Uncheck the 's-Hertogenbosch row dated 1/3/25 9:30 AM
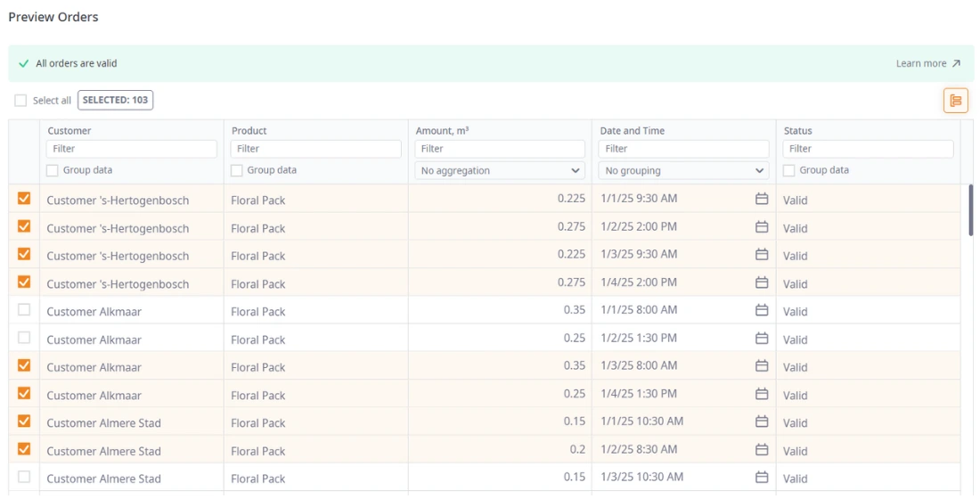The image size is (980, 499). [x=24, y=254]
